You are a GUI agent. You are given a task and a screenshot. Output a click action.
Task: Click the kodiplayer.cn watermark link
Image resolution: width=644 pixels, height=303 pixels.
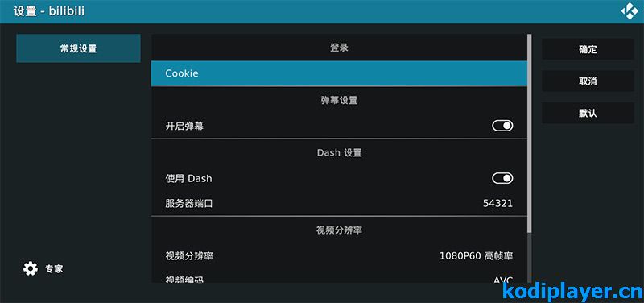click(572, 292)
